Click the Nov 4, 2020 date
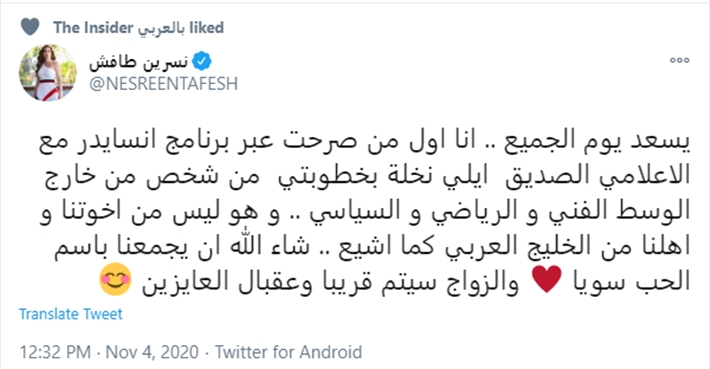710x369 pixels. click(x=152, y=352)
